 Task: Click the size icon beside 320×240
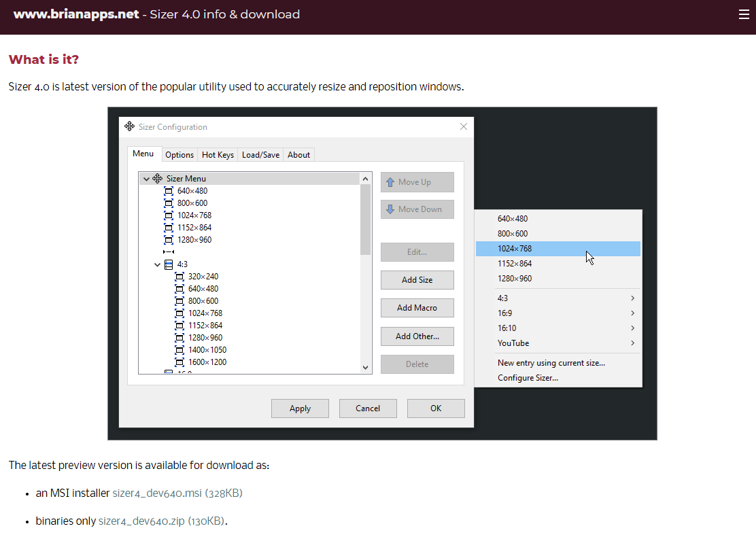179,277
